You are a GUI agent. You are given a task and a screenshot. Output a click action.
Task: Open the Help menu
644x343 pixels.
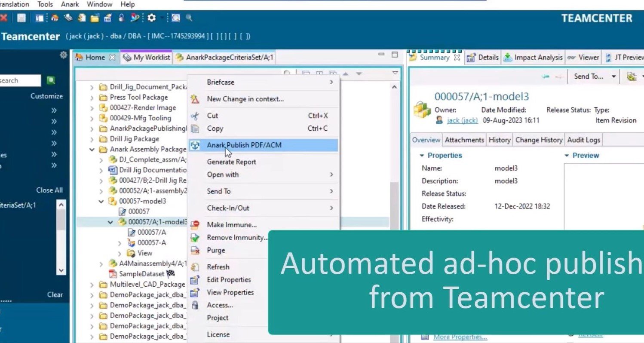[127, 4]
